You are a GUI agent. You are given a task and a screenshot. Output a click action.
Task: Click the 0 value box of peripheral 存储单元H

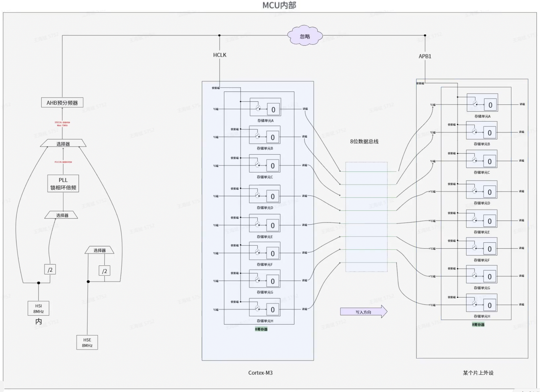[x=490, y=305]
